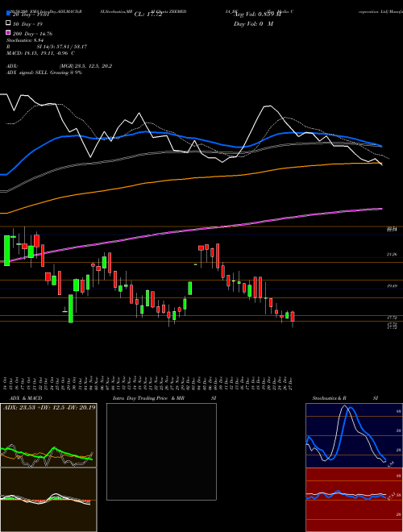This screenshot has height=532, width=403.
Task: Click the 19.49 price axis label
Action: 392,286
